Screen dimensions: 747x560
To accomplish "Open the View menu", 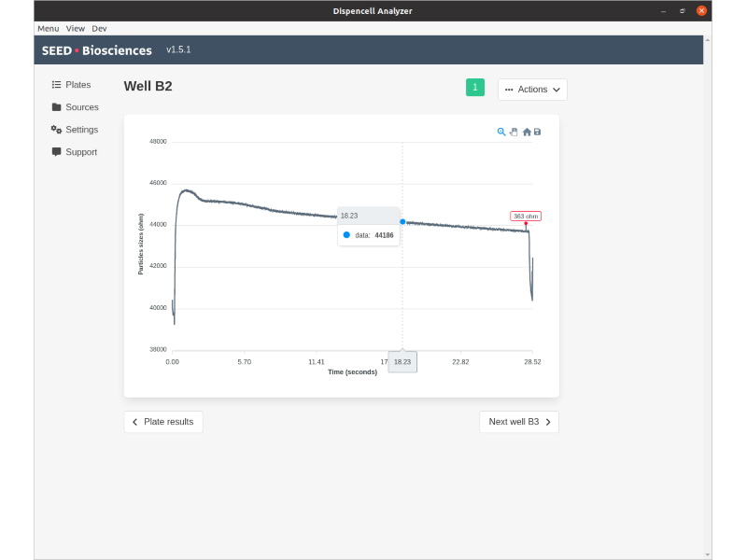I will tap(76, 29).
